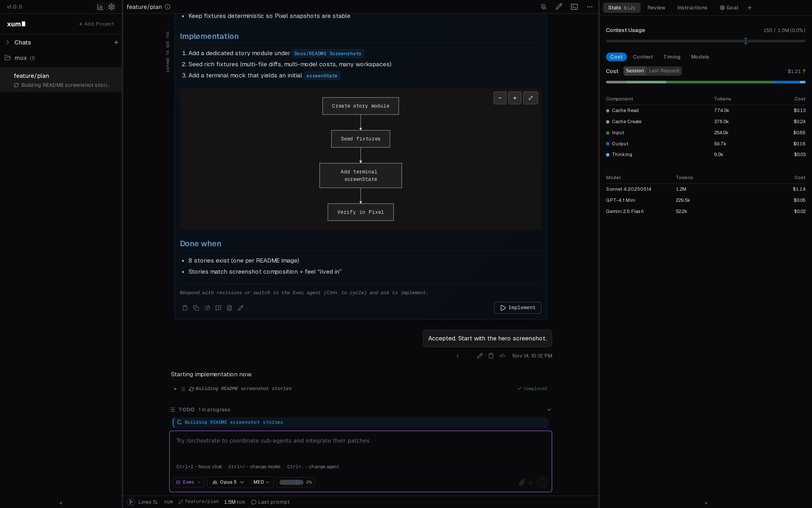Screen dimensions: 812x508
Task: Open settings via the gear icon
Action: pyautogui.click(x=112, y=7)
